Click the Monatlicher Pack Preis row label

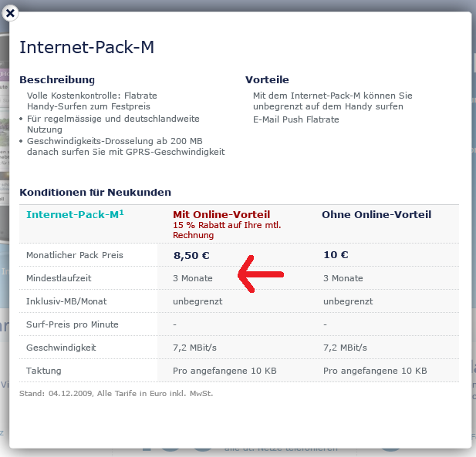coord(74,255)
